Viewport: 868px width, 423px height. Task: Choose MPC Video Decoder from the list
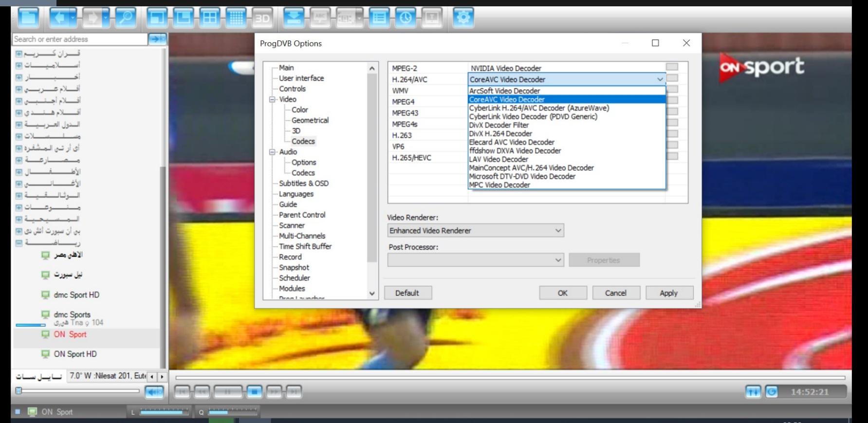tap(567, 185)
